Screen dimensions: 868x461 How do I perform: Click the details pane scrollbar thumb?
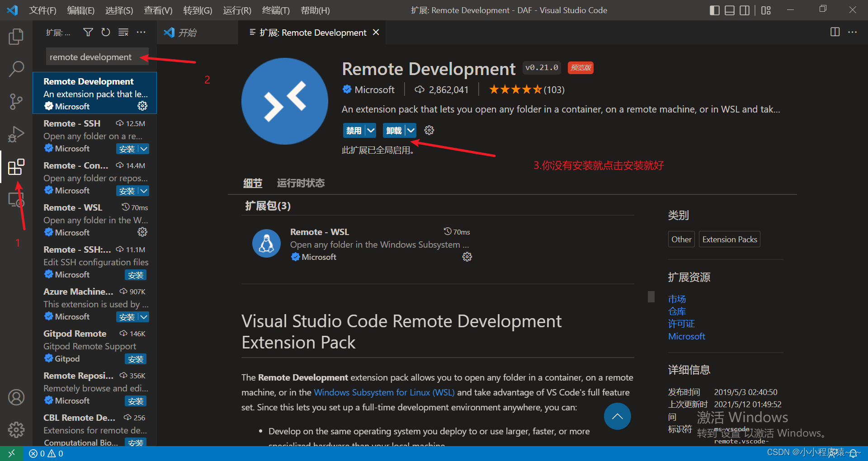[651, 296]
